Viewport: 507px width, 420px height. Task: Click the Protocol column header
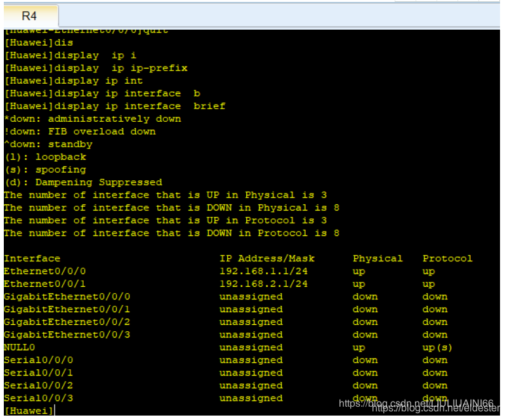(x=447, y=258)
